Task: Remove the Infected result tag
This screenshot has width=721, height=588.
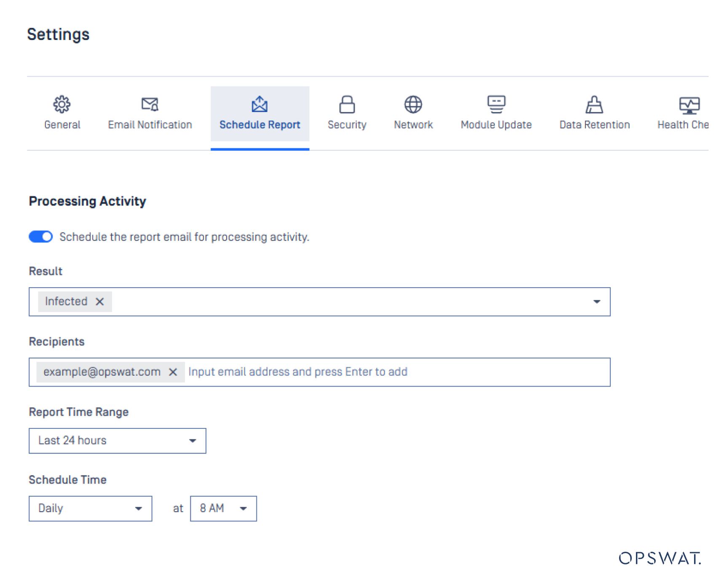Action: point(100,302)
